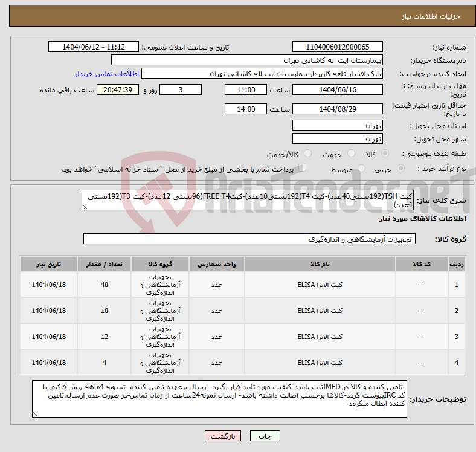Image resolution: width=476 pixels, height=452 pixels.
Task: Click the delivery city field تهران
Action: (337, 138)
